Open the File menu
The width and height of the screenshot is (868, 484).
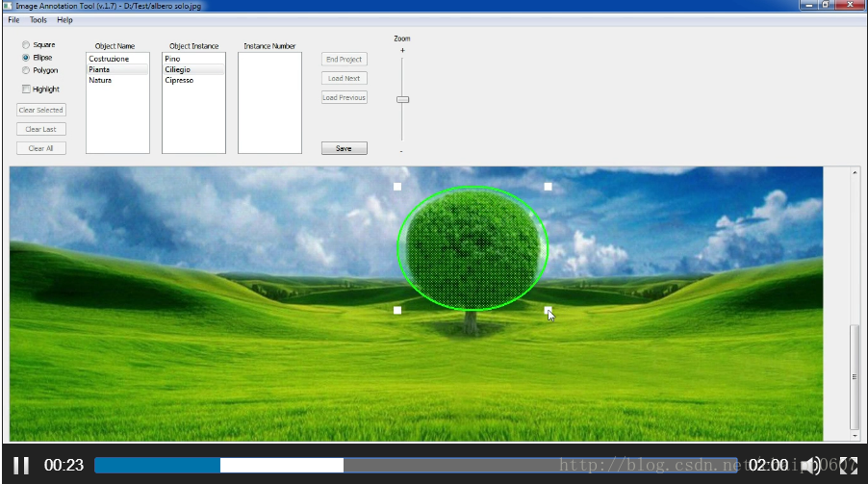(13, 20)
